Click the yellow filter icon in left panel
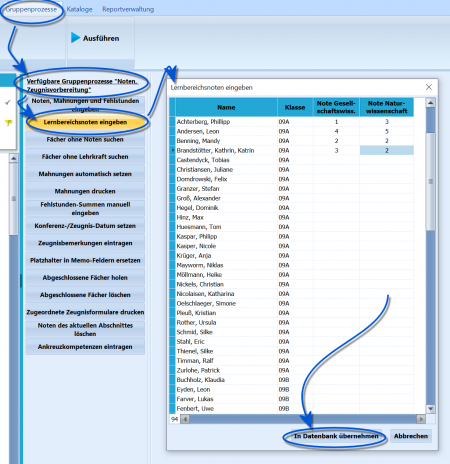 (x=8, y=123)
